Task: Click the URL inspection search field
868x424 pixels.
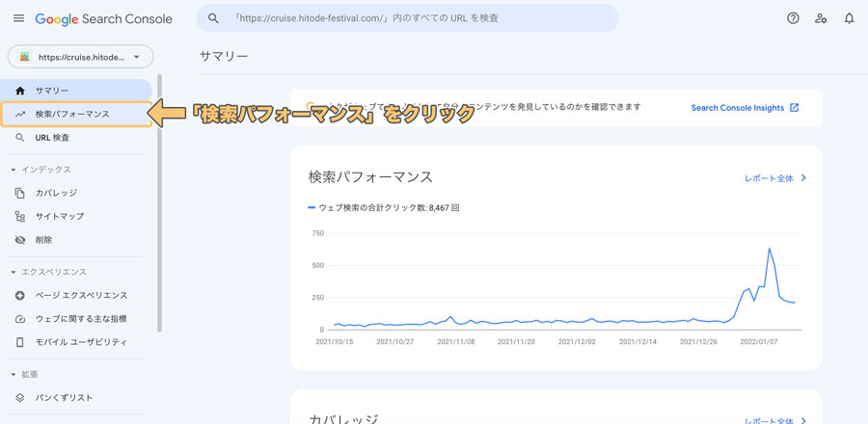Action: (x=407, y=18)
